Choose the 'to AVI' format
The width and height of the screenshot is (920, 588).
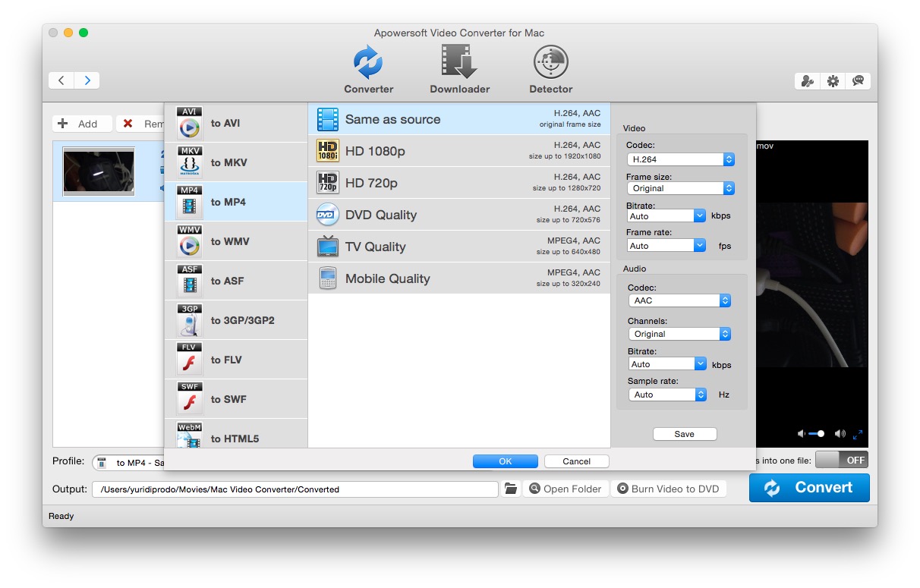coord(236,123)
